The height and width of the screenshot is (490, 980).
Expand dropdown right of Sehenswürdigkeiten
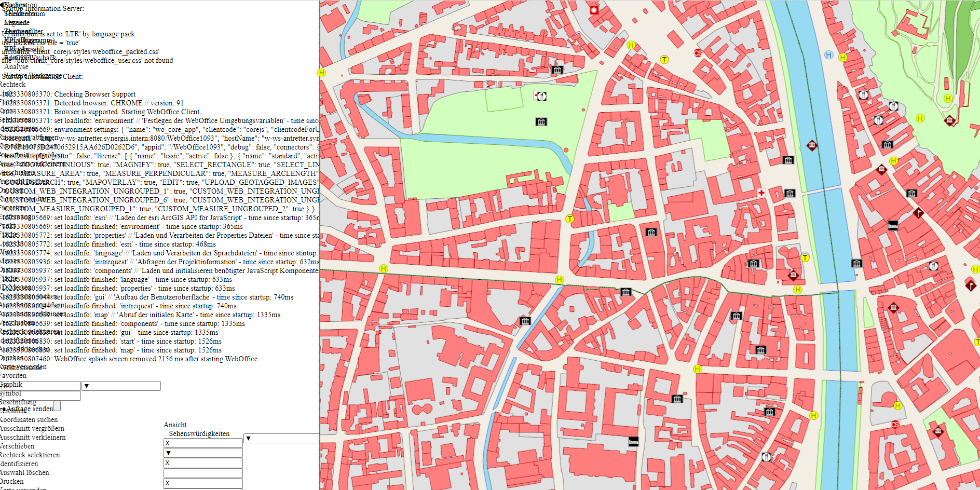pos(281,439)
